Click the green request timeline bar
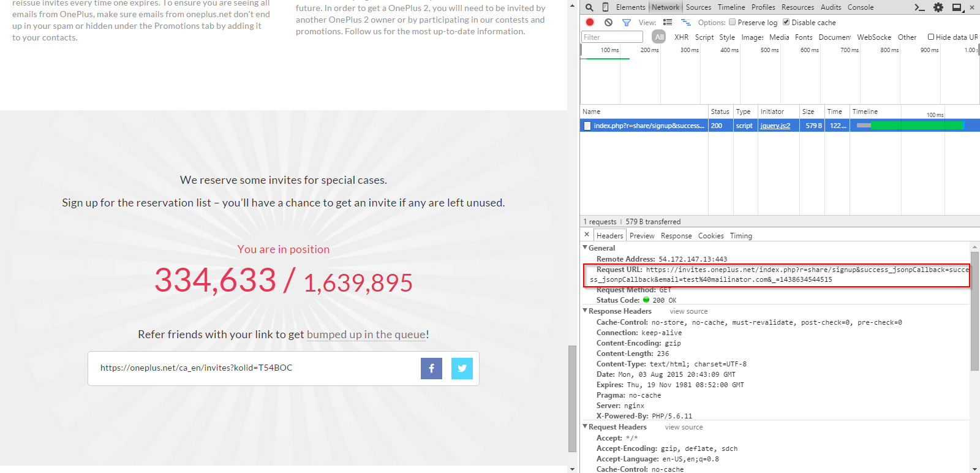 click(917, 126)
